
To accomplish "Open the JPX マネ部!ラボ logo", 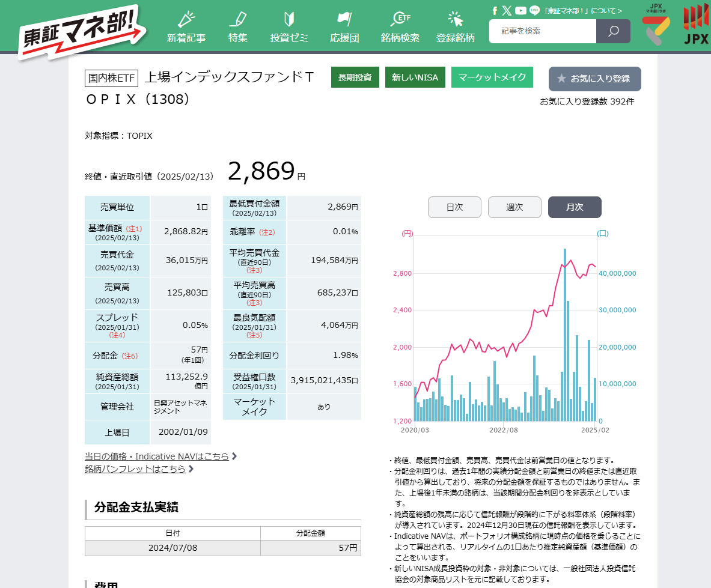I will pyautogui.click(x=656, y=25).
